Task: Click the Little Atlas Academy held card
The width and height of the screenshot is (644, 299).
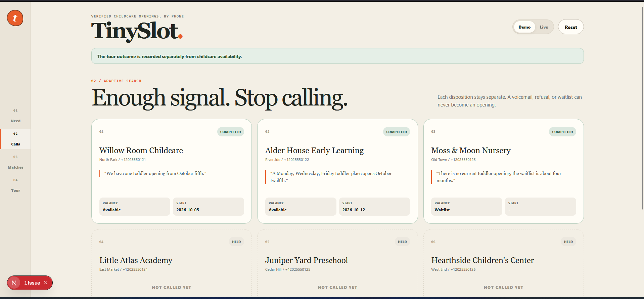Action: 171,263
